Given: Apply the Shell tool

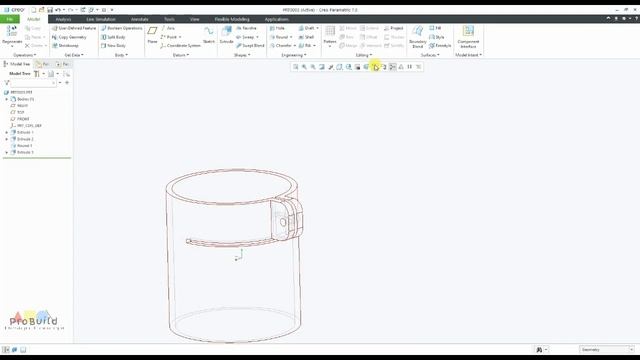Looking at the screenshot, I should [x=306, y=37].
